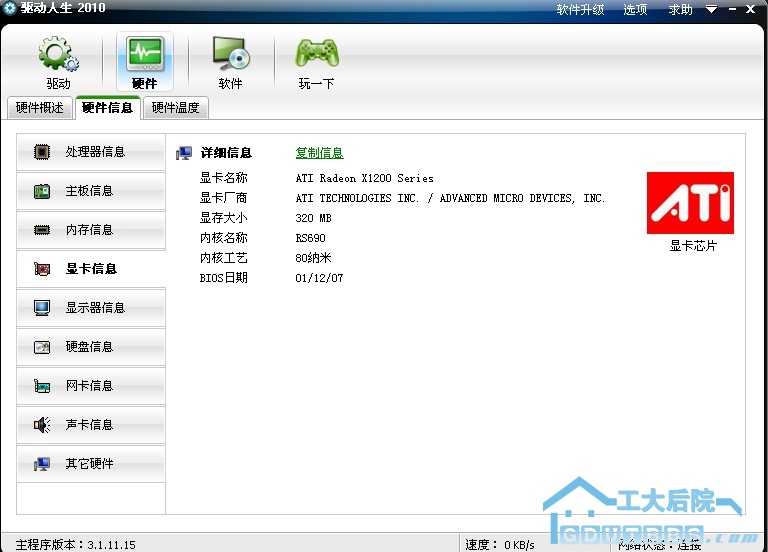Show 声卡信息 sound card info

click(x=91, y=425)
